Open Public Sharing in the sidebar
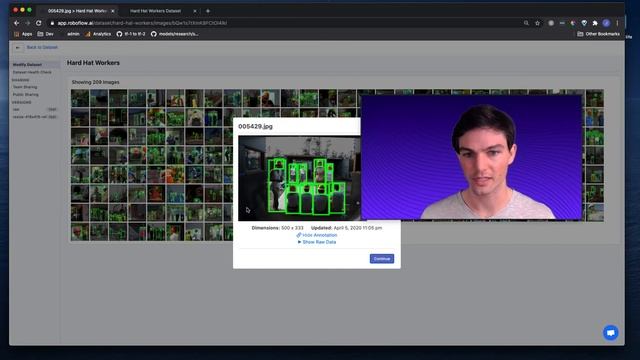The image size is (640, 360). (x=26, y=94)
